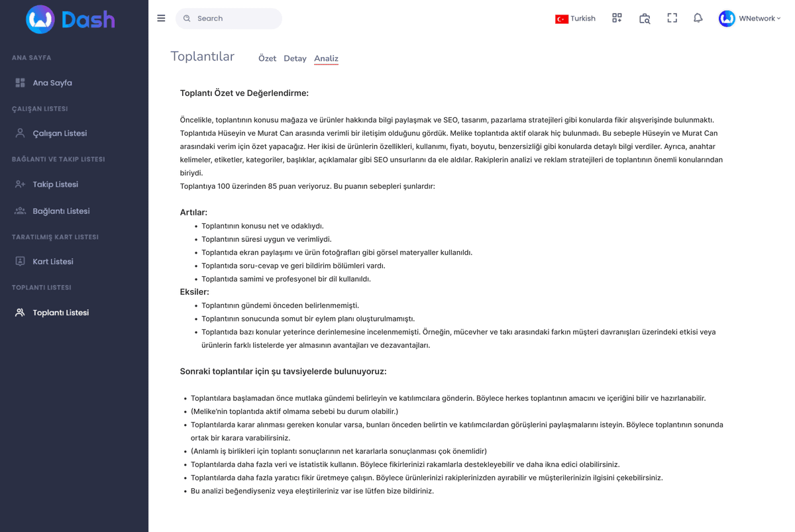Click the Dash logo
The height and width of the screenshot is (532, 795).
pyautogui.click(x=70, y=20)
